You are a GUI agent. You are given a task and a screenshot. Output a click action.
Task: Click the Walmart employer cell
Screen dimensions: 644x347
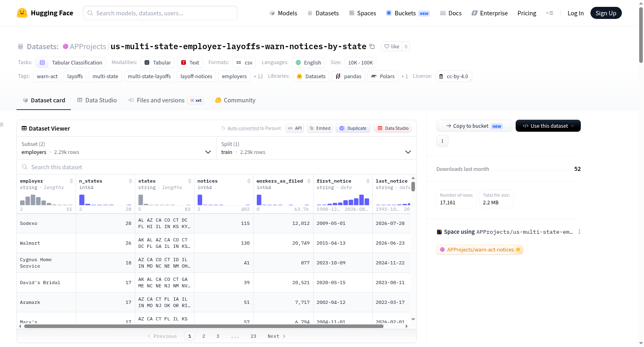click(46, 243)
